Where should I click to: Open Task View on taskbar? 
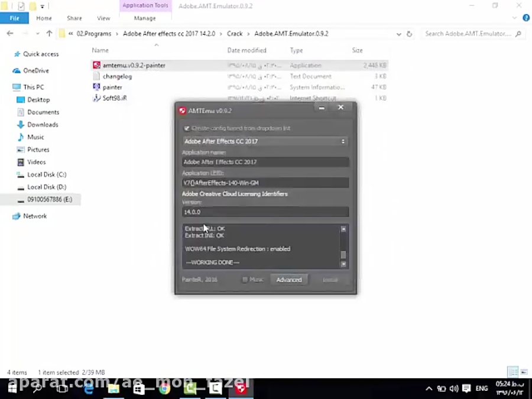[63, 389]
